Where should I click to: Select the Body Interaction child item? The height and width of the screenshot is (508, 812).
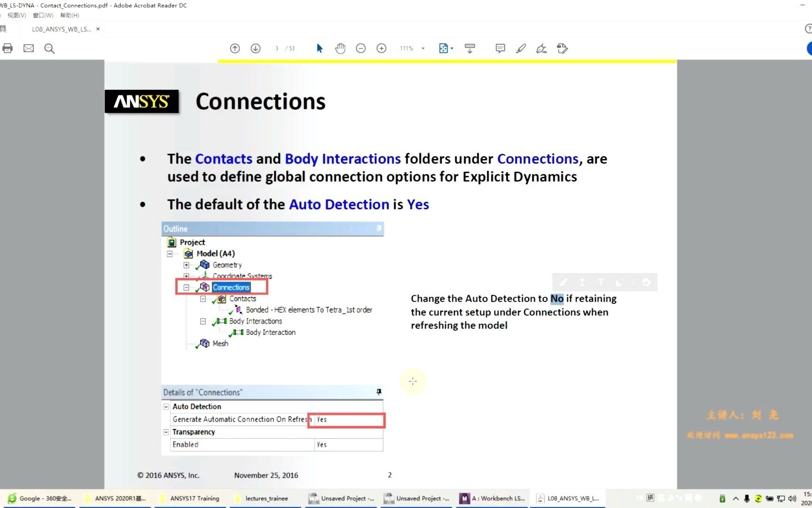[x=271, y=333]
